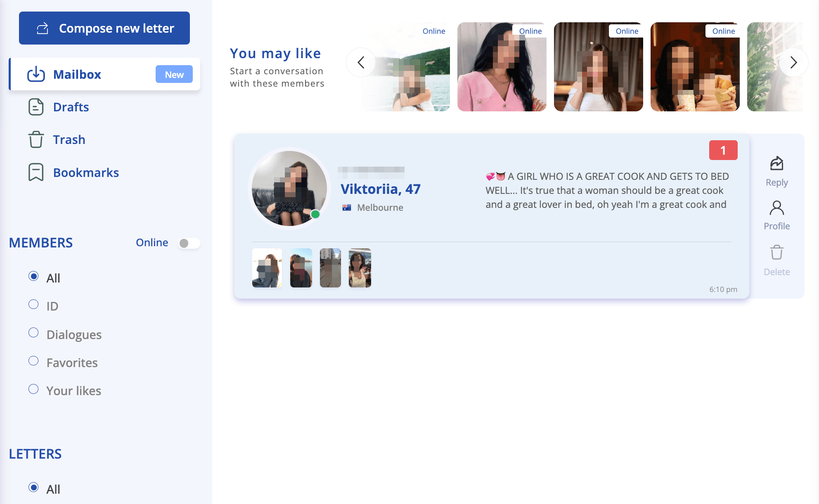Click the Bookmarks ribbon icon
Image resolution: width=819 pixels, height=504 pixels.
pyautogui.click(x=36, y=172)
